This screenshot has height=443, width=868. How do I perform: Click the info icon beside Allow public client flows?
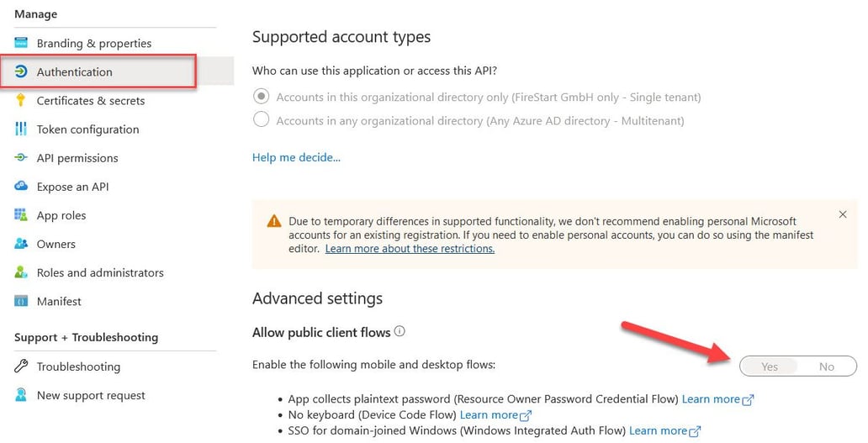tap(400, 331)
